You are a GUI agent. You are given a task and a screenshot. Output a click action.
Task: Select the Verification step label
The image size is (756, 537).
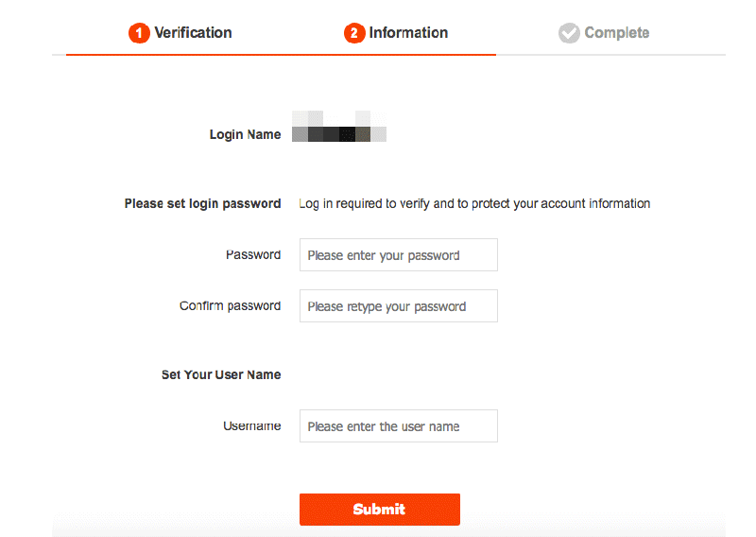pos(193,33)
